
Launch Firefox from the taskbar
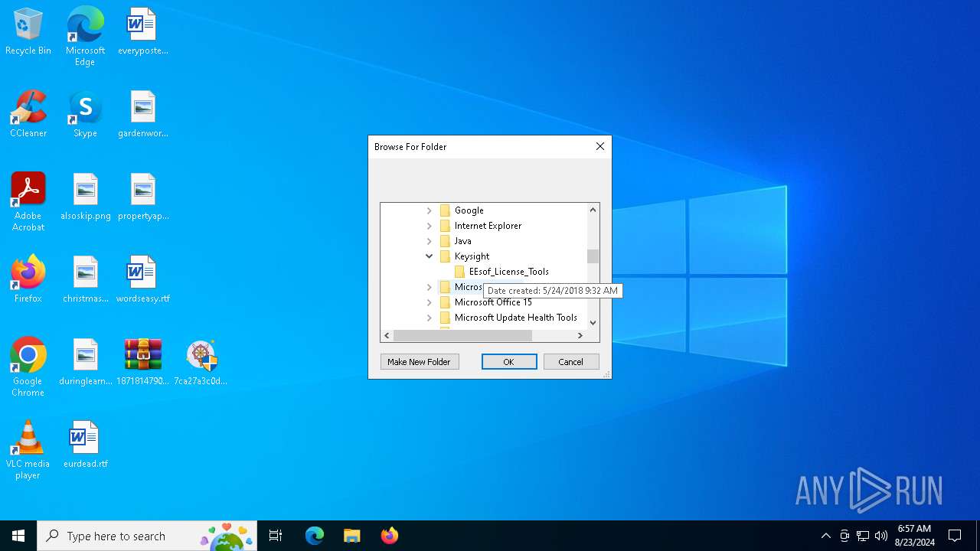(x=389, y=536)
